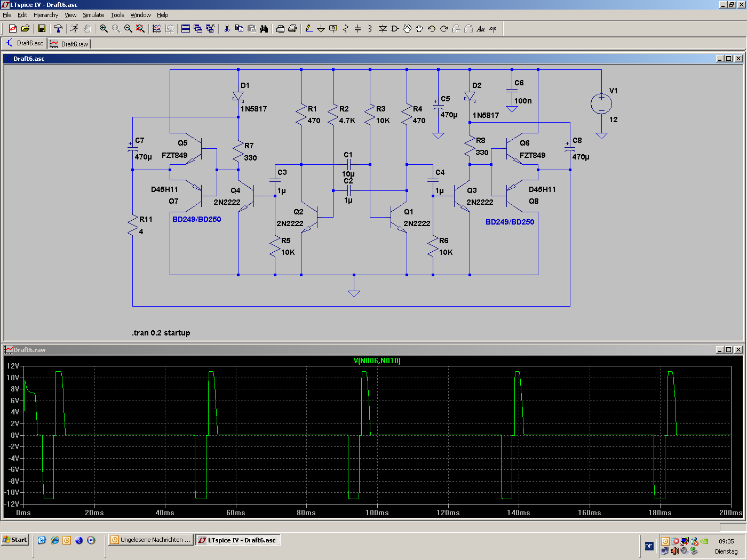Viewport: 747px width, 560px height.
Task: Open the Tools menu
Action: (x=117, y=15)
